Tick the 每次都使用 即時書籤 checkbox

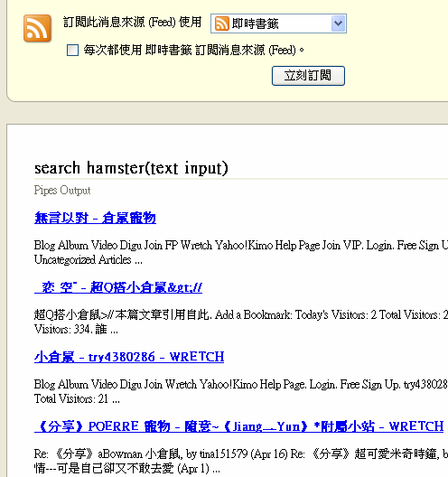(72, 51)
